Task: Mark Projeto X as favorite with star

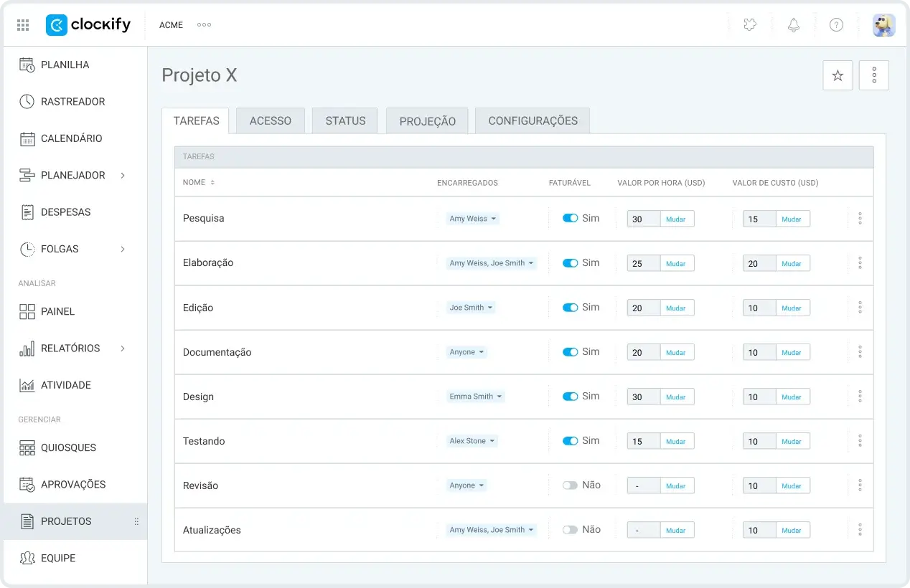Action: (x=838, y=75)
